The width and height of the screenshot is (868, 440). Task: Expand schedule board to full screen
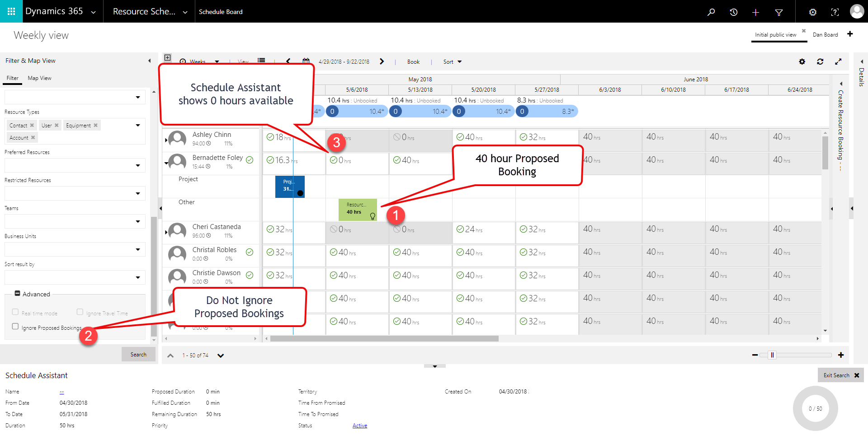[839, 61]
